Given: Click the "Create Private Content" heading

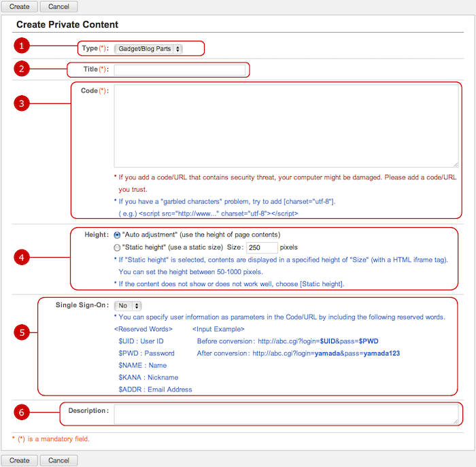Looking at the screenshot, I should click(67, 24).
